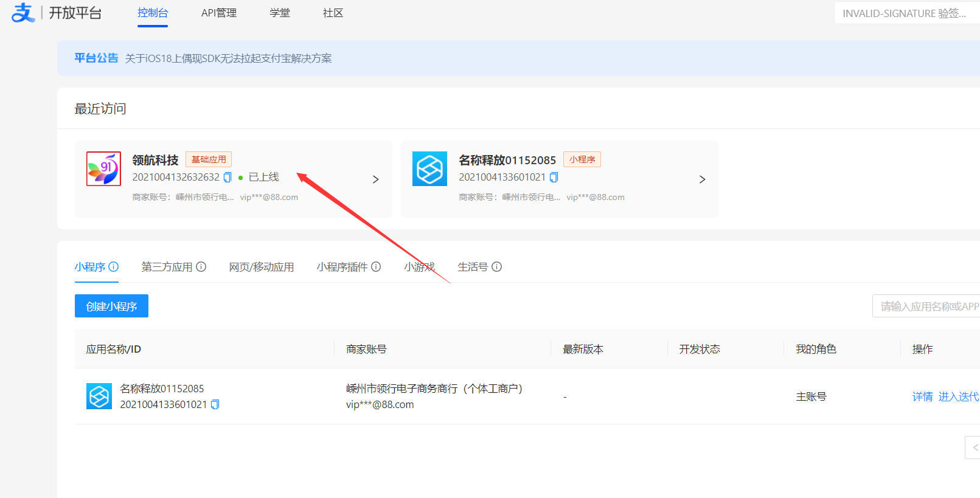This screenshot has height=498, width=980.
Task: Click the 开发状态 column header
Action: point(700,349)
